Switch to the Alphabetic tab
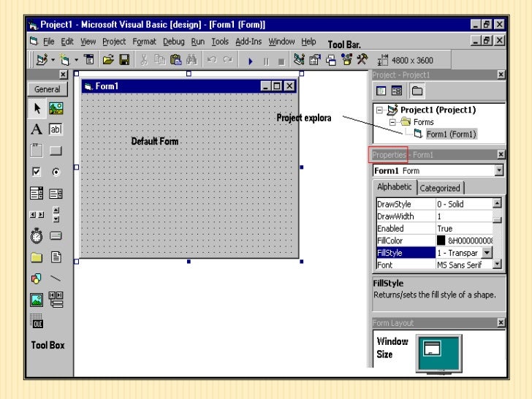Image resolution: width=532 pixels, height=399 pixels. pos(395,187)
